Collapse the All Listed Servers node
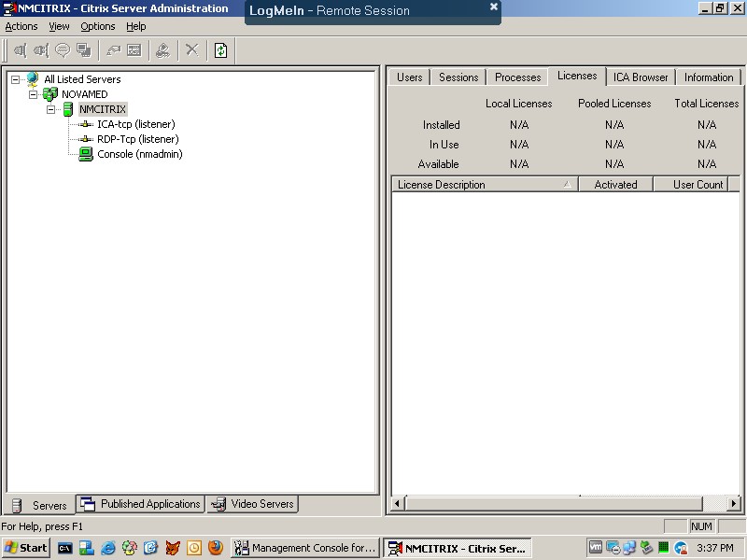The height and width of the screenshot is (560, 747). 16,79
